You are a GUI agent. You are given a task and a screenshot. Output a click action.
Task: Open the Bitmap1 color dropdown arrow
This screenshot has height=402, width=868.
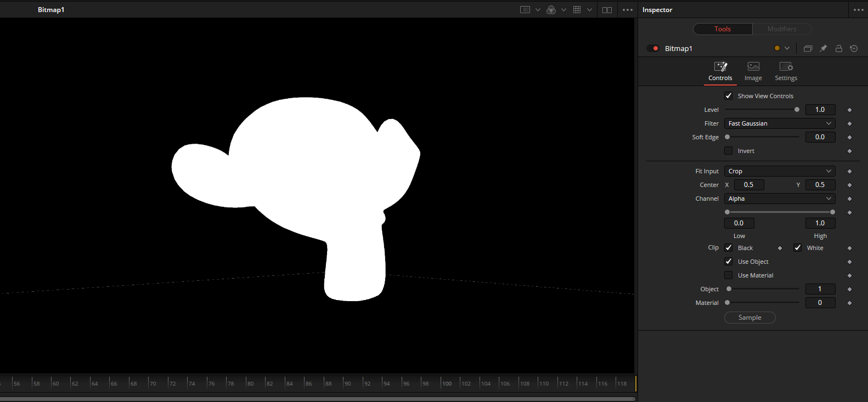[787, 48]
